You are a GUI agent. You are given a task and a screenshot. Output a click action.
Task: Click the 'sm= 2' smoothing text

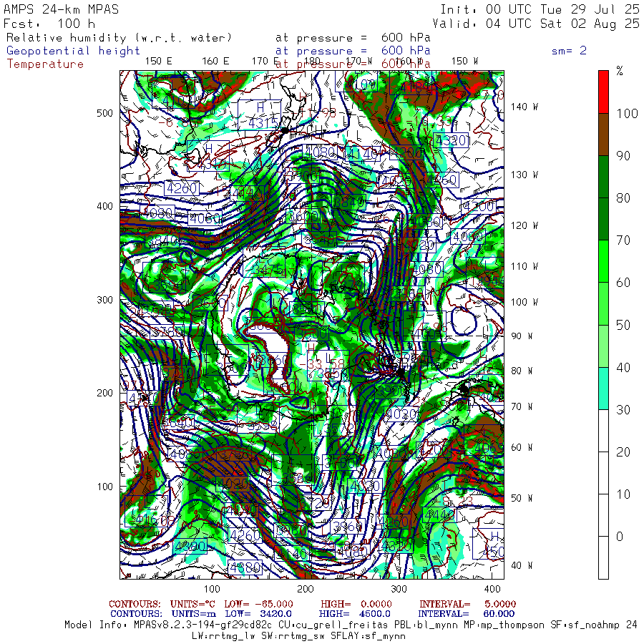pyautogui.click(x=569, y=51)
